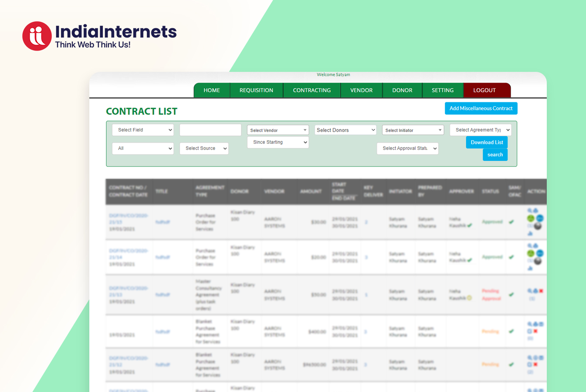
Task: Open the Select Field dropdown
Action: 143,130
